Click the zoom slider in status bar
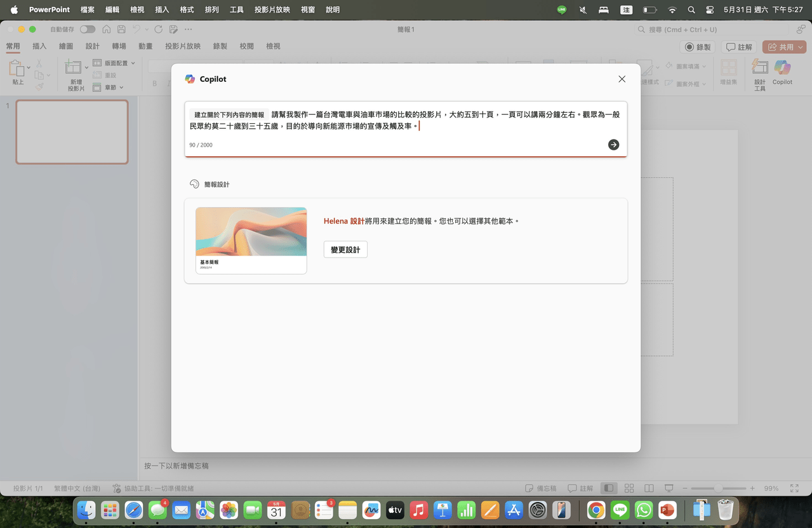The height and width of the screenshot is (528, 812). [x=719, y=489]
